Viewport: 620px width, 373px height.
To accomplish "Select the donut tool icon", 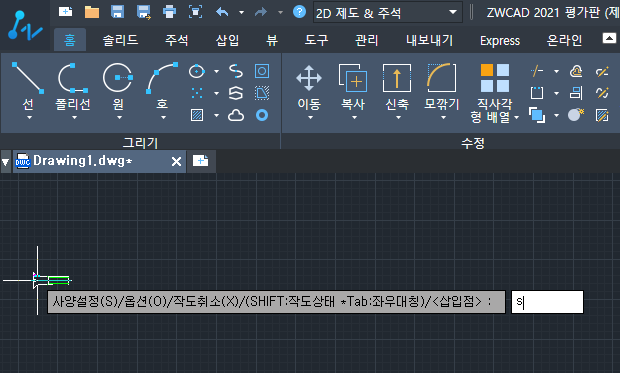I will pyautogui.click(x=262, y=115).
